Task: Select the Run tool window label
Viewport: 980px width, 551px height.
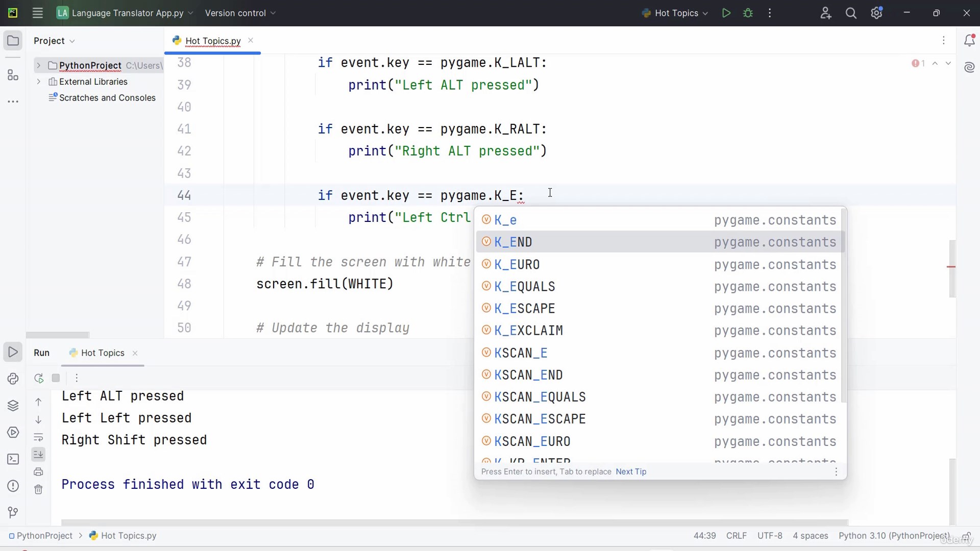Action: click(x=41, y=353)
